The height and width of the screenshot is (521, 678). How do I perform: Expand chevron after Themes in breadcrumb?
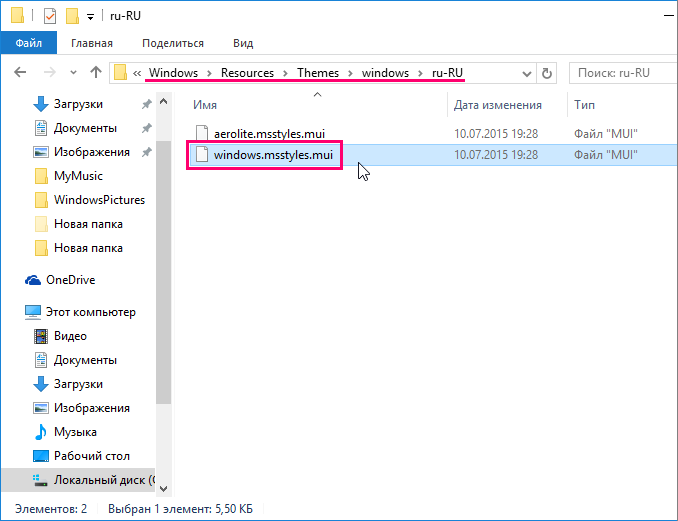pos(350,74)
